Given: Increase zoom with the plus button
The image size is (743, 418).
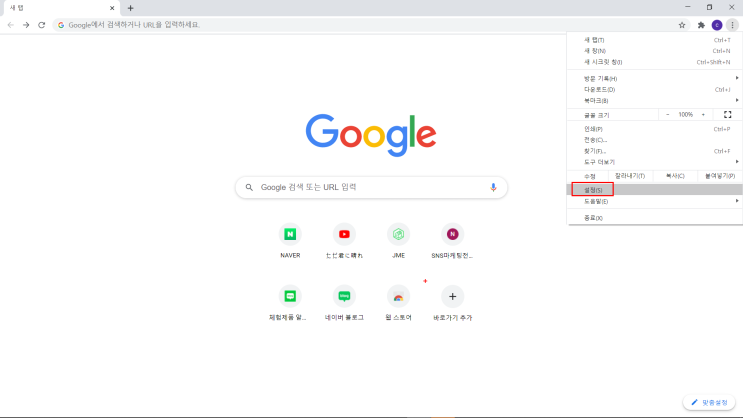Looking at the screenshot, I should pyautogui.click(x=703, y=115).
